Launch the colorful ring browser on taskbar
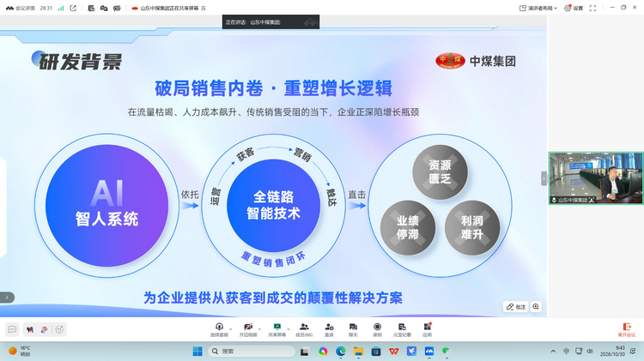Viewport: 644px width, 361px height. (x=323, y=352)
